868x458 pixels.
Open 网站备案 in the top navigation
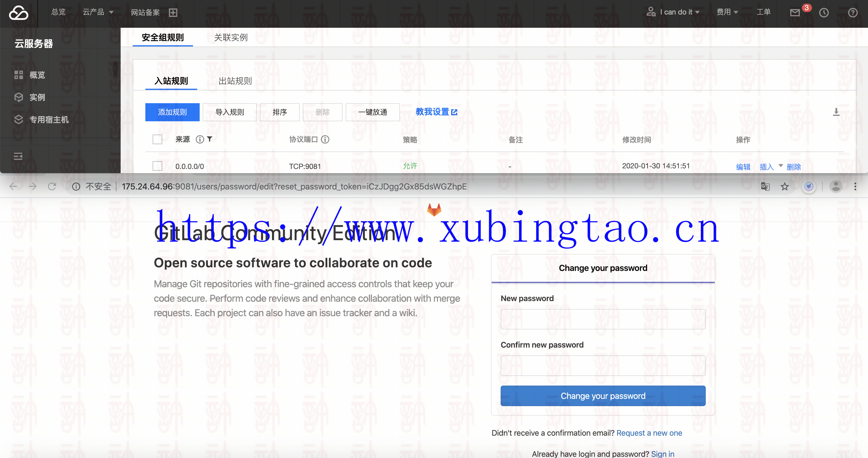tap(145, 12)
